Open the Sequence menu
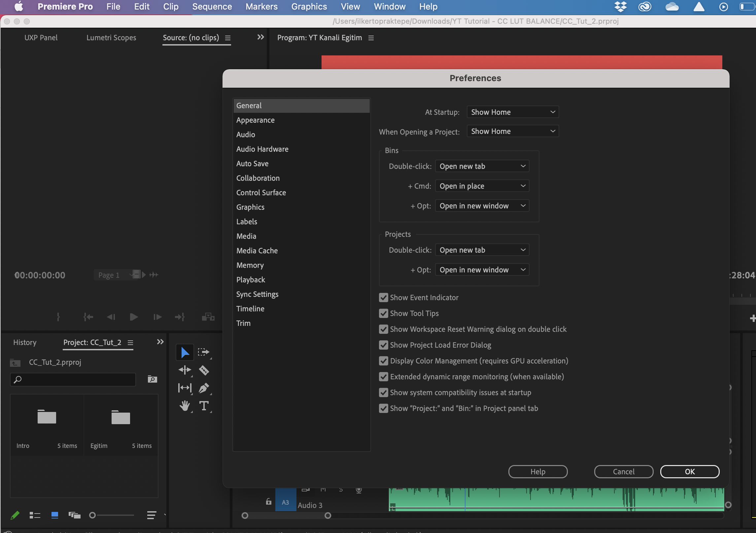The height and width of the screenshot is (533, 756). (x=212, y=7)
